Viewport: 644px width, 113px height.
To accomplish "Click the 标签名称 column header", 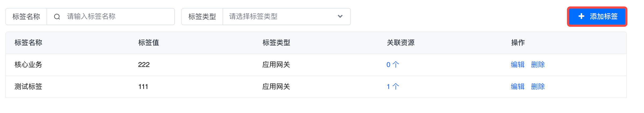I will coord(28,43).
